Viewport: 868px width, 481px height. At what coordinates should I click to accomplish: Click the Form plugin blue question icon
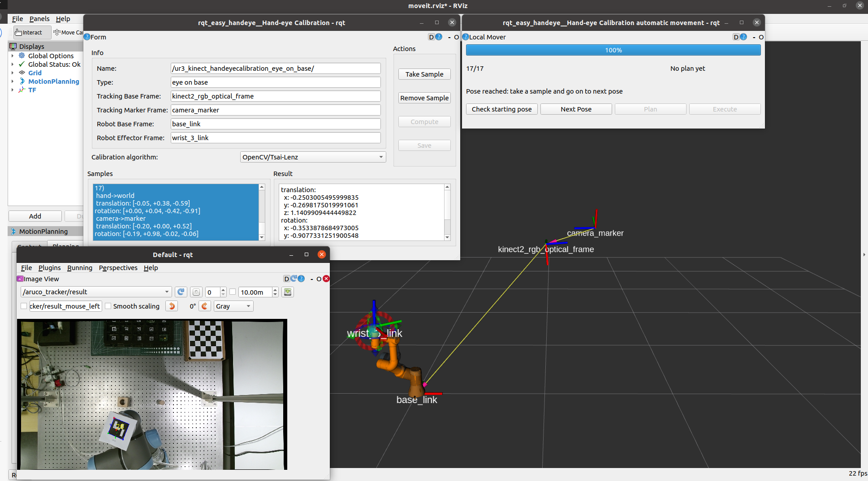(87, 37)
